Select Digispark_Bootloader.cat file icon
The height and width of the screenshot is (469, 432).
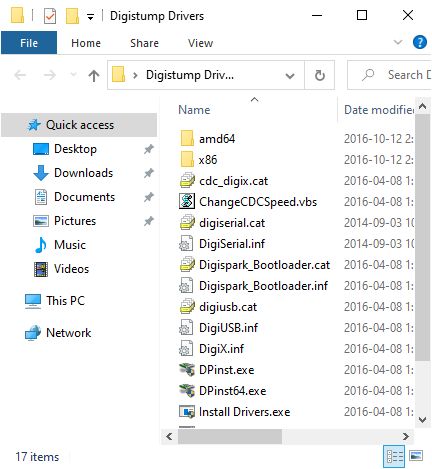(187, 264)
